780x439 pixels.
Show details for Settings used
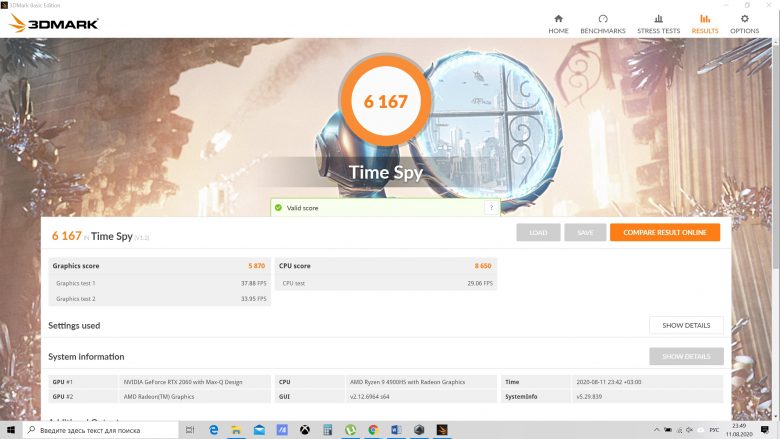(x=686, y=325)
